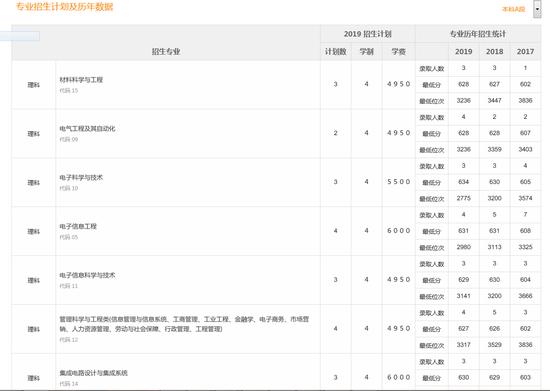This screenshot has width=550, height=391.
Task: Select the 电气工程及其自动化 major name
Action: point(87,129)
